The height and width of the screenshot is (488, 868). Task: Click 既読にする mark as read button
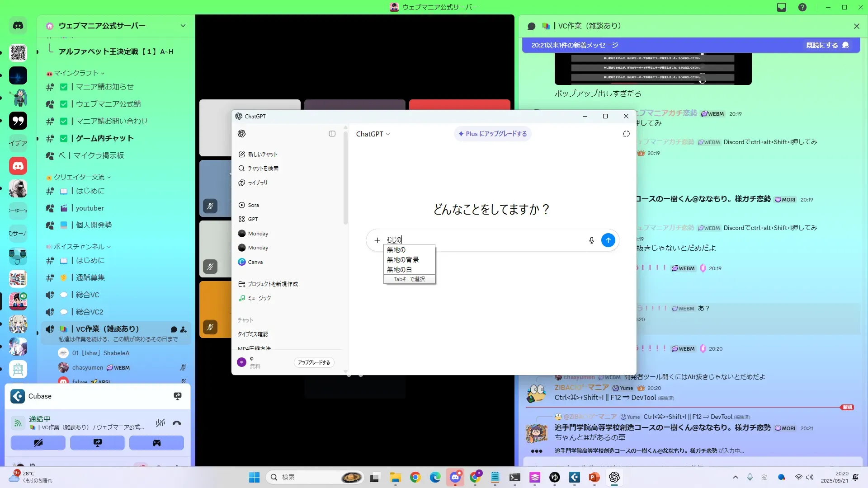click(827, 45)
